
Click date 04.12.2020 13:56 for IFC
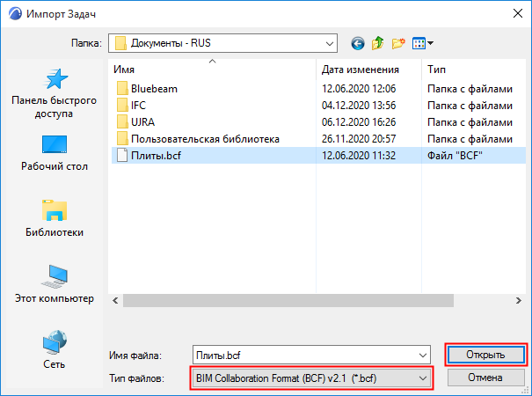pos(359,106)
